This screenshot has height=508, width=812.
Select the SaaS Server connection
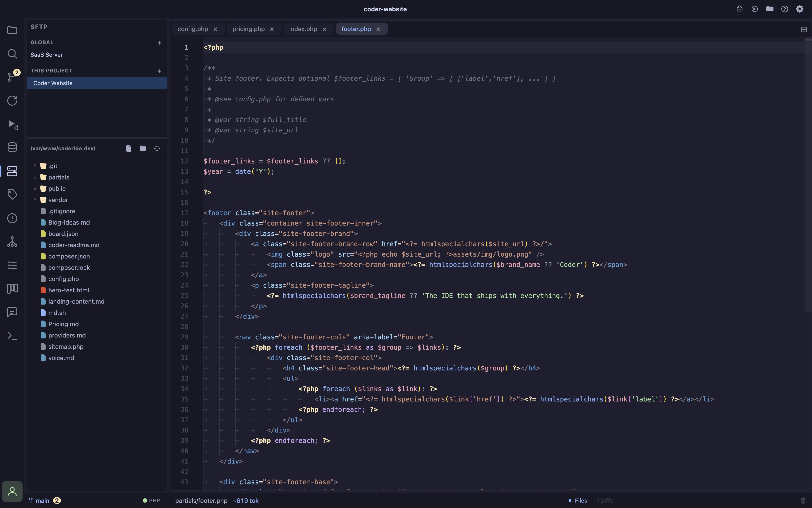click(97, 55)
